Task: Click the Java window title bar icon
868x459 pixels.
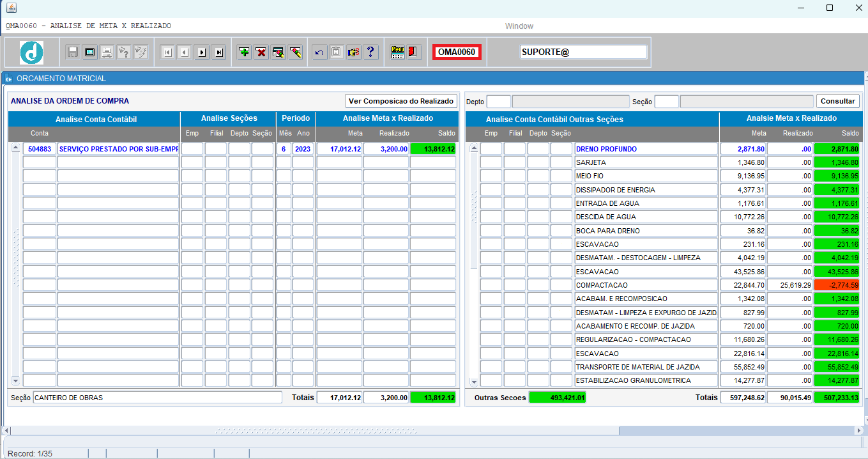Action: tap(11, 8)
